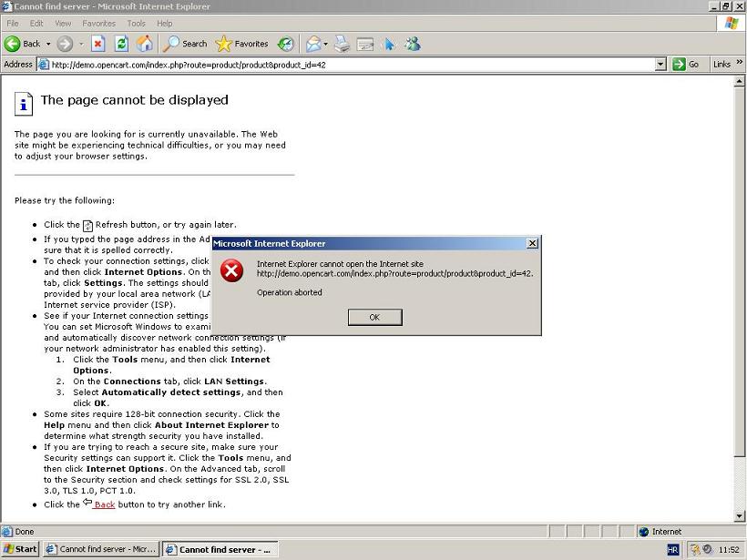Open the Search pane from toolbar
Viewport: 747px width, 560px height.
click(x=185, y=44)
